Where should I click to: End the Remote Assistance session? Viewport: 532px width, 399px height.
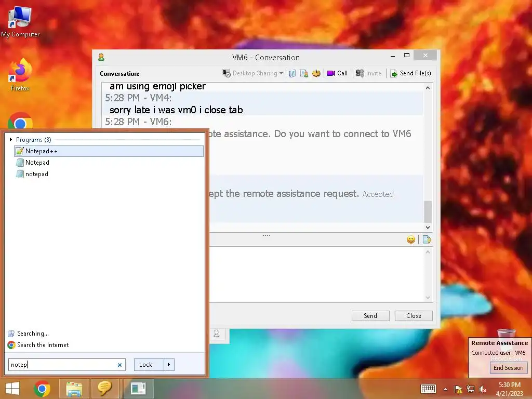508,368
